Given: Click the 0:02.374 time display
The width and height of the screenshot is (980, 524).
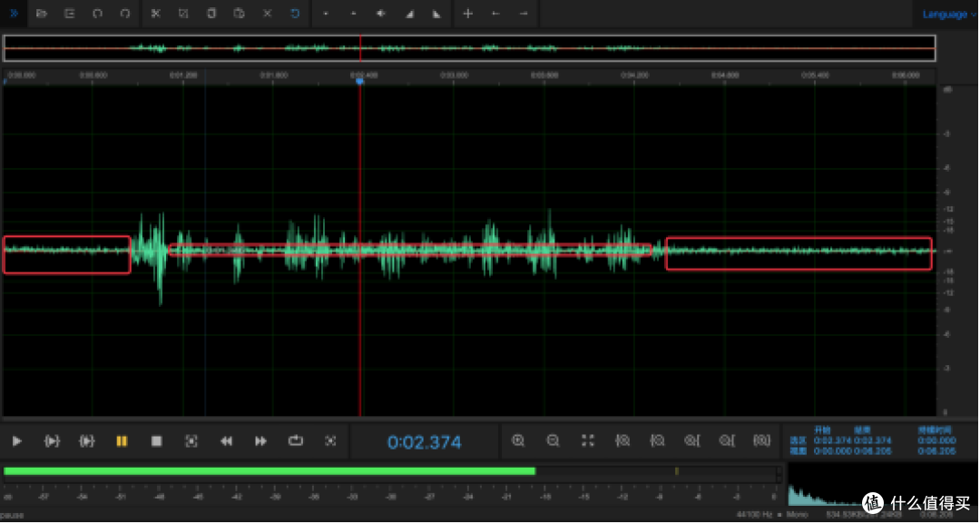Looking at the screenshot, I should coord(425,442).
